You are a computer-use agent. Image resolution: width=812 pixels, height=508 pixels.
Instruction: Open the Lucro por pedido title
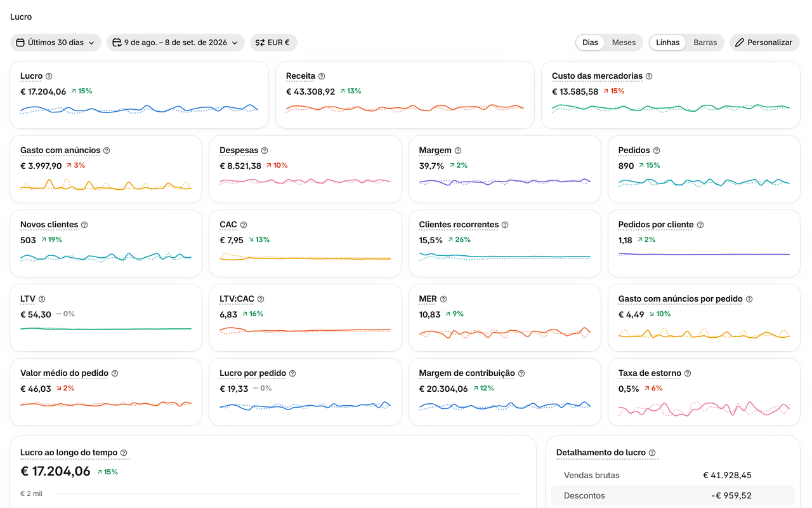pyautogui.click(x=252, y=373)
